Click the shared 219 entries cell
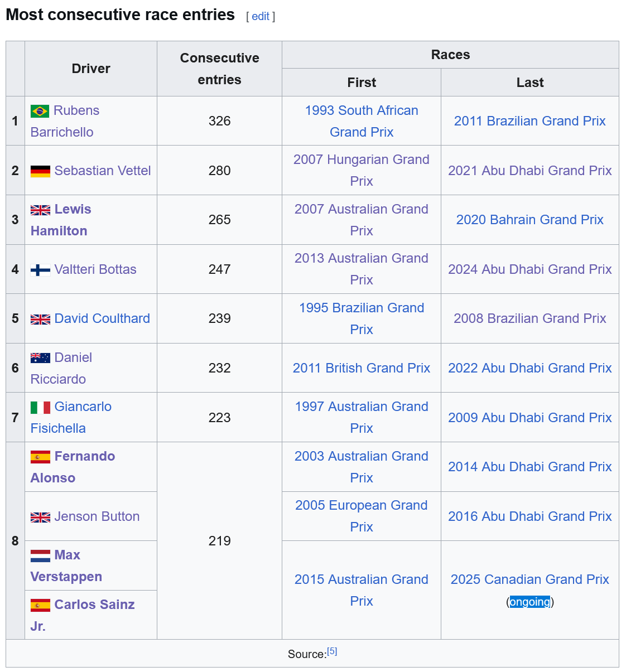 pyautogui.click(x=220, y=541)
